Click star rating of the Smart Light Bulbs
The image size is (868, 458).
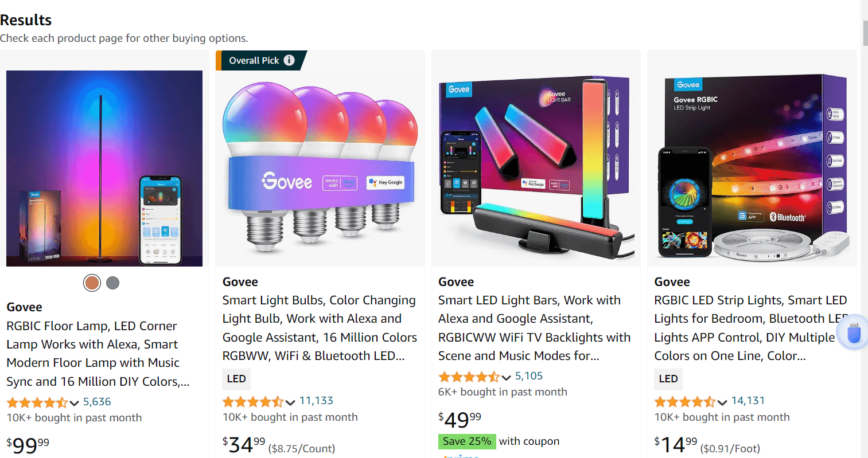point(253,401)
